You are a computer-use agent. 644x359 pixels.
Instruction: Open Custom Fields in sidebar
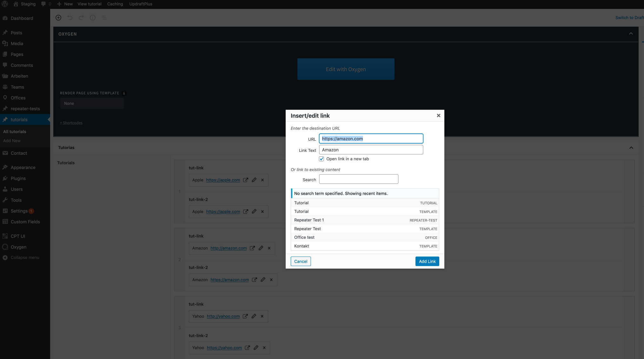25,222
